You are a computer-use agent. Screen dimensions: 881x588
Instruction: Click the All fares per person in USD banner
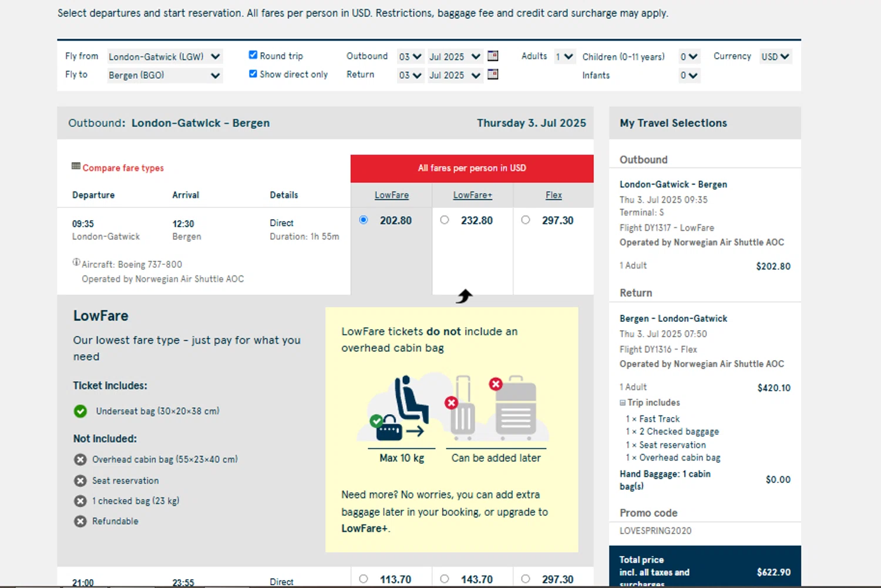tap(472, 169)
